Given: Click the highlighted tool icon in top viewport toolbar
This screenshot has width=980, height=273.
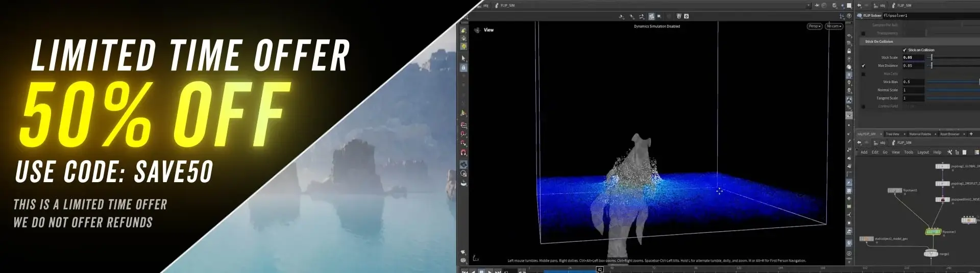Looking at the screenshot, I should [651, 16].
